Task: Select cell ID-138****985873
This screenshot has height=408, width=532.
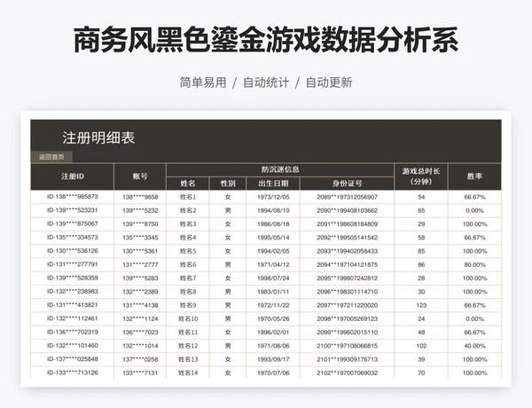Action: coord(73,197)
